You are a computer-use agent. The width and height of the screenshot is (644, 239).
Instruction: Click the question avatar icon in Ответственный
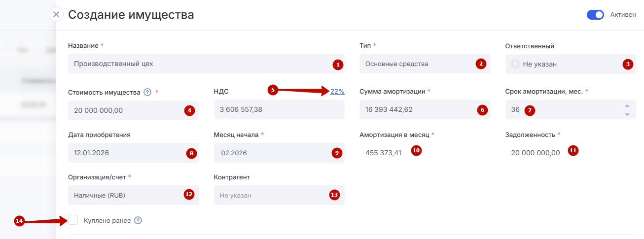[515, 64]
